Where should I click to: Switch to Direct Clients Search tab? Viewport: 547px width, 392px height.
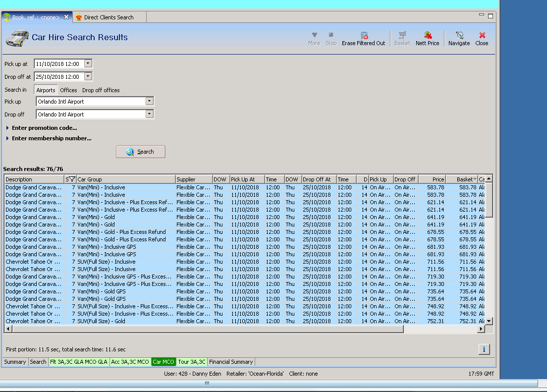109,17
